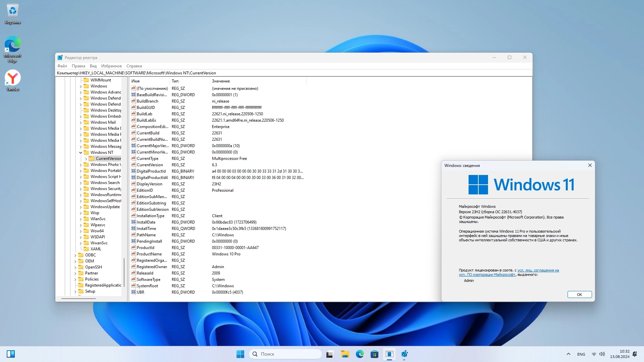The image size is (644, 362).
Task: Expand the WindowsUpdate registry key
Action: tap(80, 207)
